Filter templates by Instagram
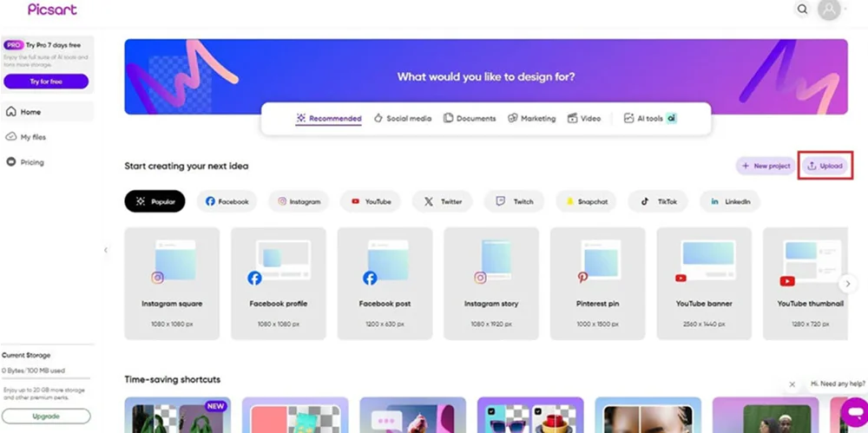This screenshot has height=433, width=868. tap(299, 201)
